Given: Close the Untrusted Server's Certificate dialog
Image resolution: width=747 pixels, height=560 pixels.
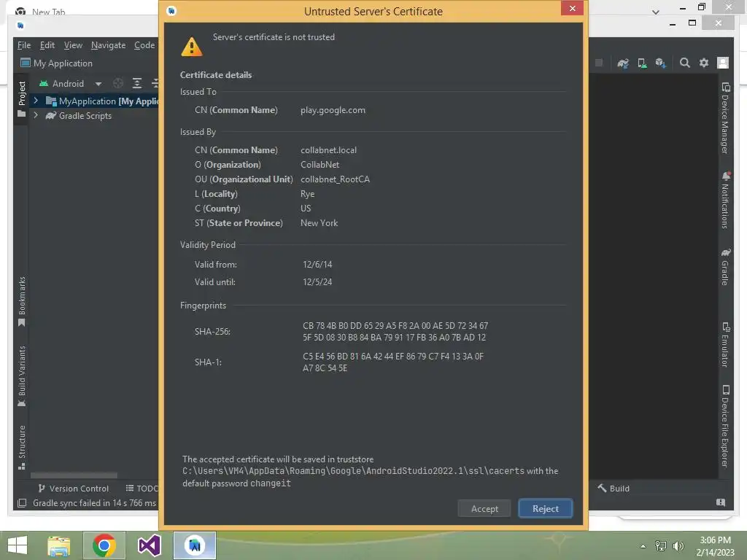Looking at the screenshot, I should 572,8.
